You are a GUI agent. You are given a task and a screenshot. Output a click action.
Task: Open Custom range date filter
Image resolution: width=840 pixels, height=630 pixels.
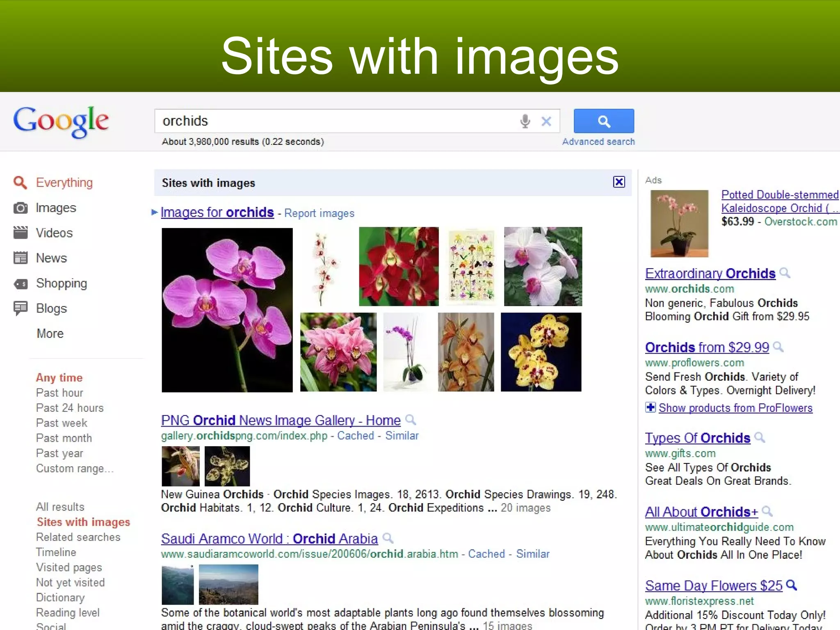point(75,468)
